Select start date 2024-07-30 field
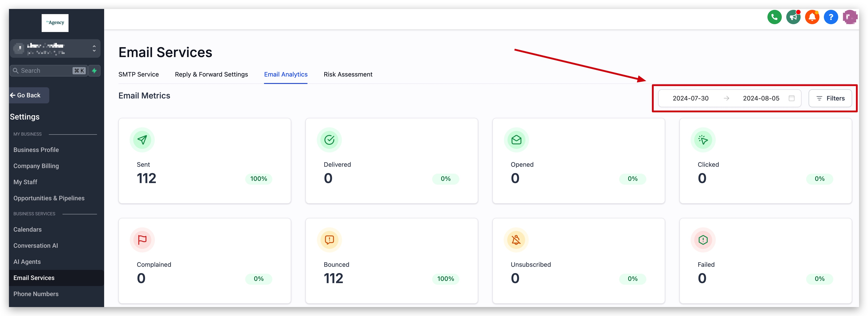 pos(690,98)
